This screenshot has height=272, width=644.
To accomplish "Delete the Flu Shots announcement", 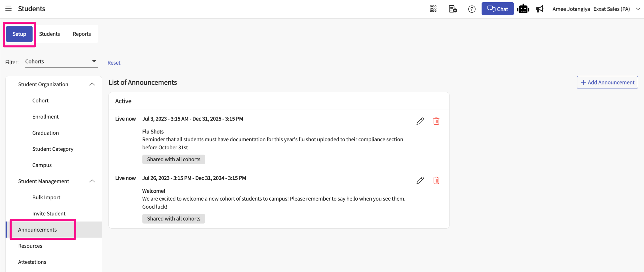I will click(436, 121).
